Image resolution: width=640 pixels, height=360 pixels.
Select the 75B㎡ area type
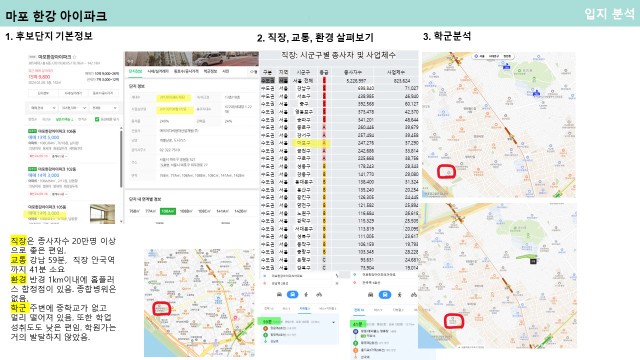(134, 211)
